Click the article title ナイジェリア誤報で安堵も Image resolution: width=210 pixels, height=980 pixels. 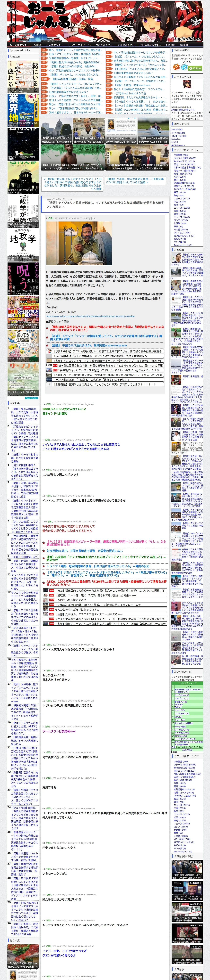pyautogui.click(x=105, y=205)
